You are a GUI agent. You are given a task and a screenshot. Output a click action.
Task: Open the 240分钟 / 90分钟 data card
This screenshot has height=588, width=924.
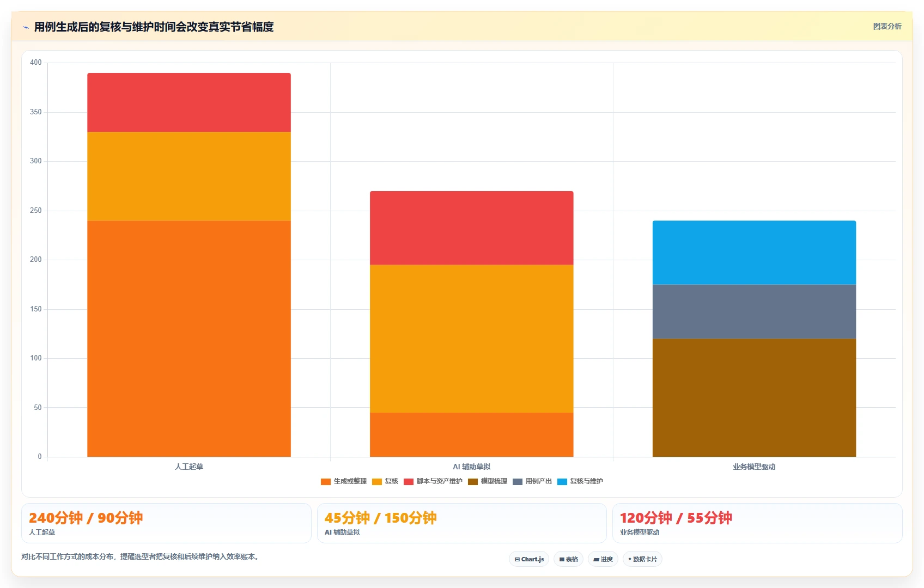click(x=166, y=523)
